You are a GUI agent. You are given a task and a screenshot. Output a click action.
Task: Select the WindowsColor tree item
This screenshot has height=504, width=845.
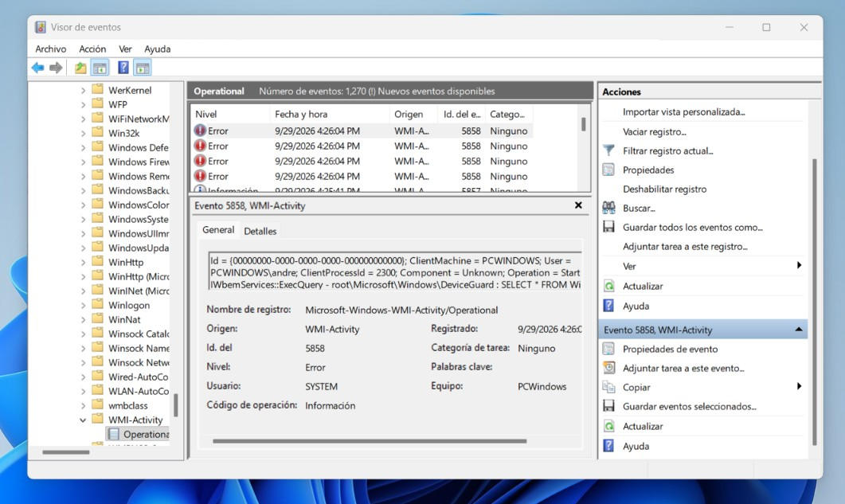click(139, 205)
